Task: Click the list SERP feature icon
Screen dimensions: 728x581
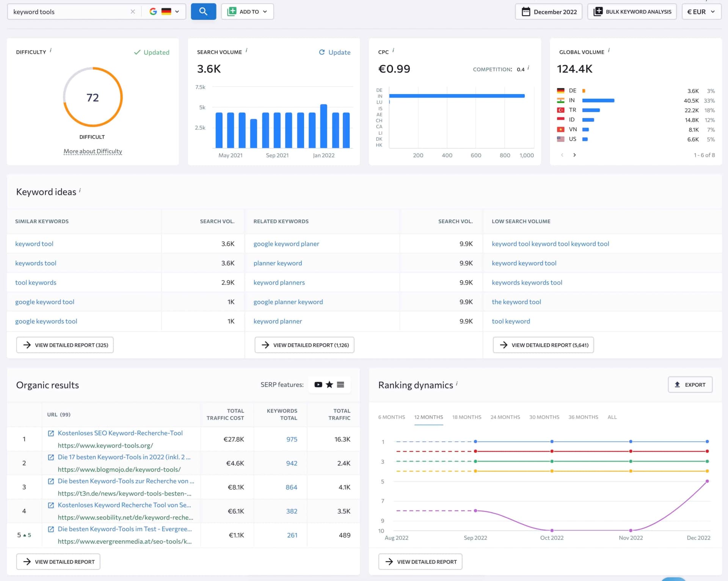Action: 341,384
